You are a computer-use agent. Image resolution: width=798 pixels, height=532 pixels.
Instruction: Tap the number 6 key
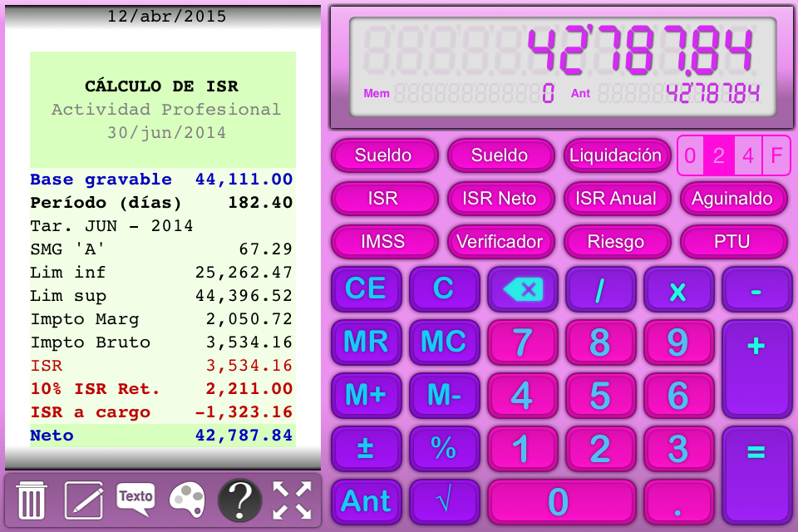click(x=678, y=396)
